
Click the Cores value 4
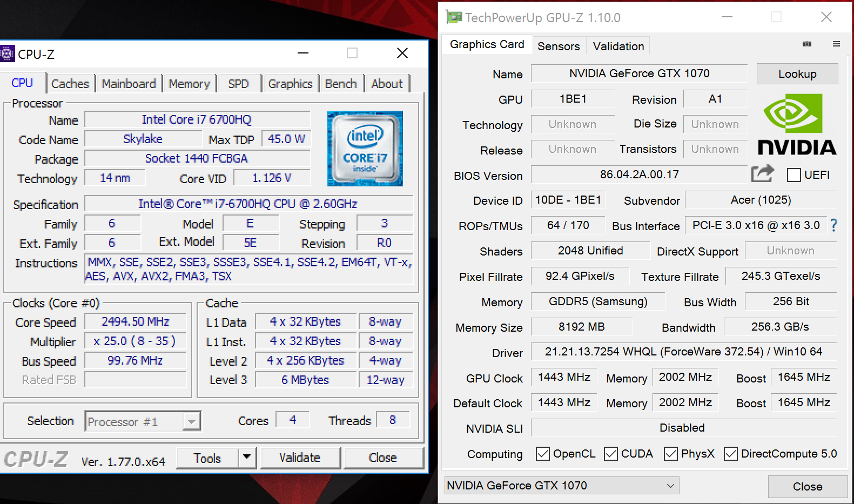pos(293,420)
